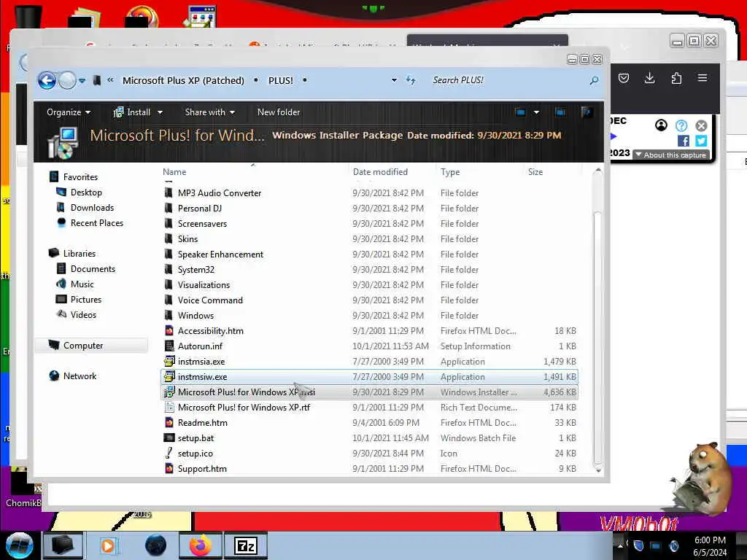Select the Speaker Enhancement folder

tap(220, 254)
